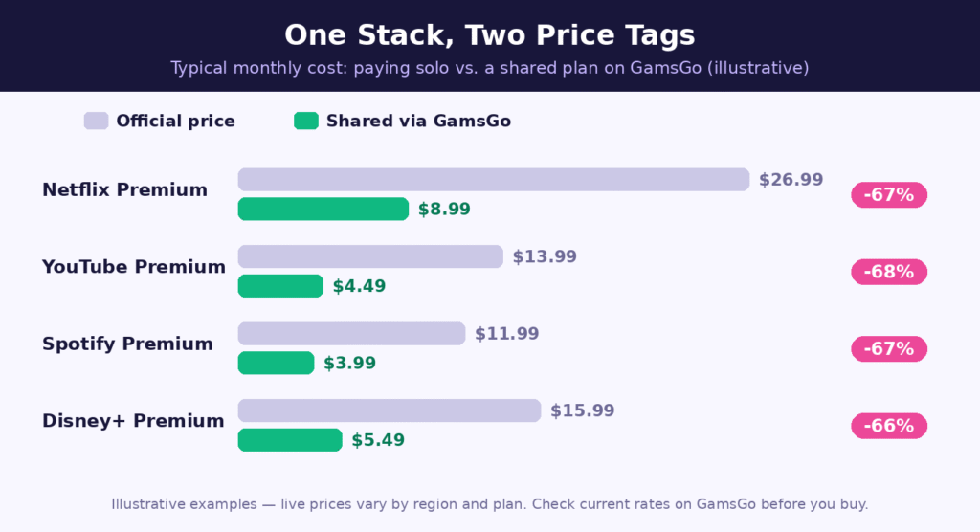Click the Spotify Premium lavender bar

351,333
